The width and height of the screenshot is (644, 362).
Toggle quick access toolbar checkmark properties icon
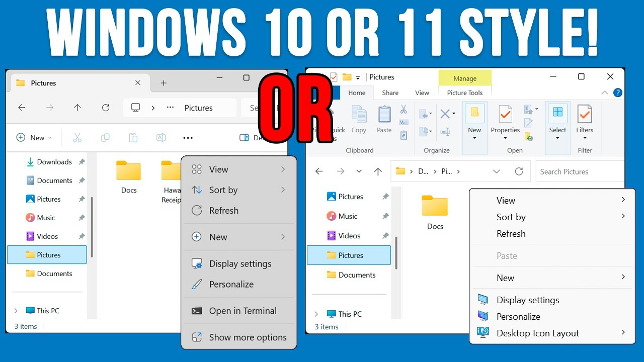point(334,77)
